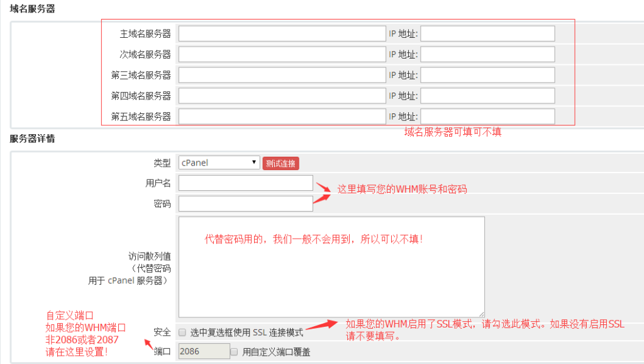This screenshot has width=644, height=364.
Task: Focus the 次域名服务器 hostname field
Action: [x=282, y=54]
